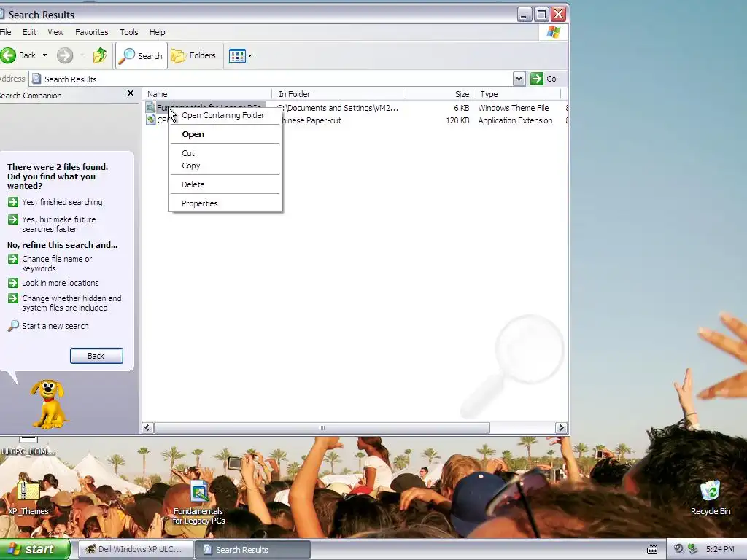This screenshot has height=560, width=747.
Task: Click the Go button
Action: tap(543, 79)
